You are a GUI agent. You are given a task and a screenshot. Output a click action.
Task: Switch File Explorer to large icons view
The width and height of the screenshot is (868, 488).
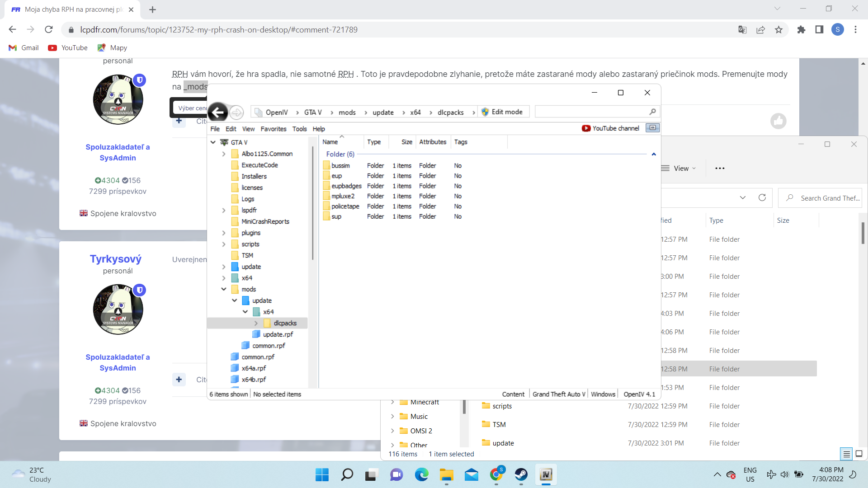pos(859,454)
